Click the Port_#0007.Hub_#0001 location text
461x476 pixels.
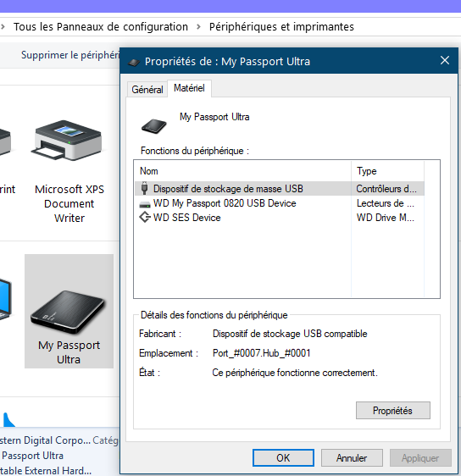(x=262, y=353)
